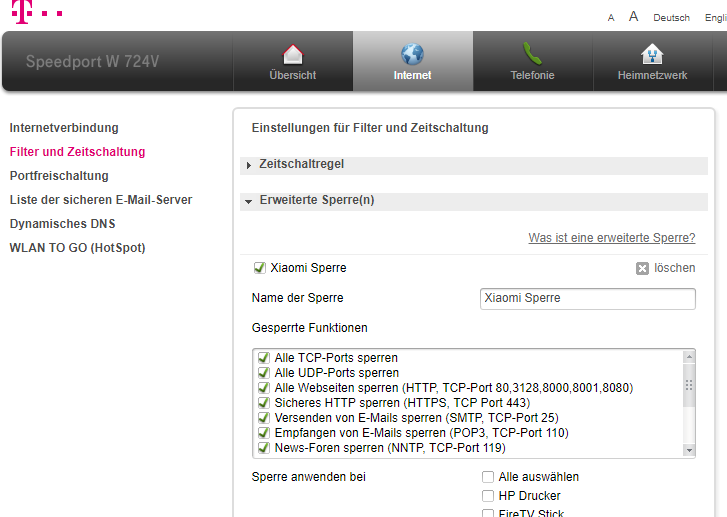Open Dynamisches DNS menu item
Image resolution: width=727 pixels, height=517 pixels.
pos(63,223)
